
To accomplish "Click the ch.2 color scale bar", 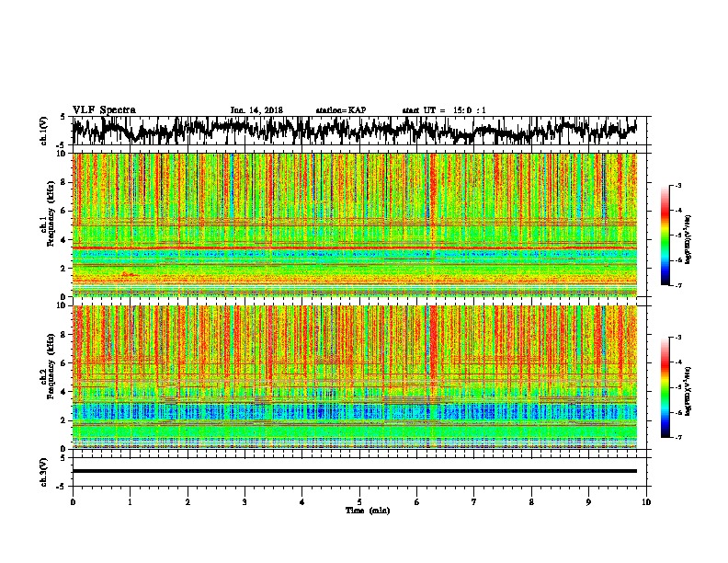I will pyautogui.click(x=665, y=387).
